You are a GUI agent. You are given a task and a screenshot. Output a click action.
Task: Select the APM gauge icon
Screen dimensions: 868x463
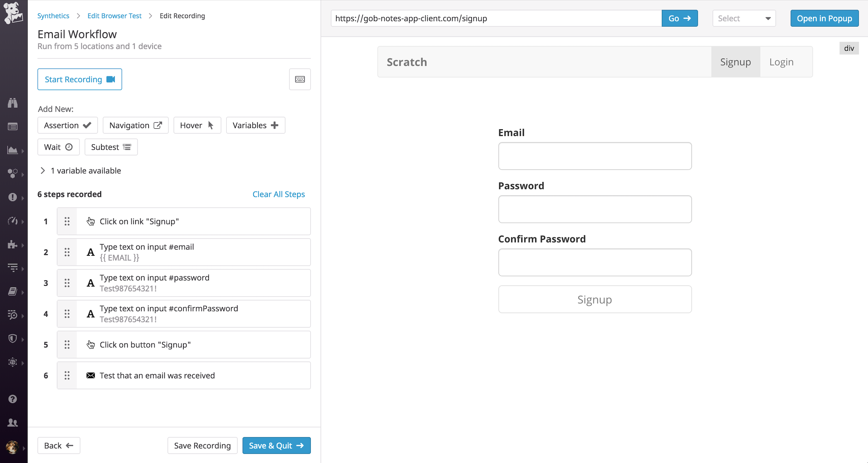tap(13, 221)
